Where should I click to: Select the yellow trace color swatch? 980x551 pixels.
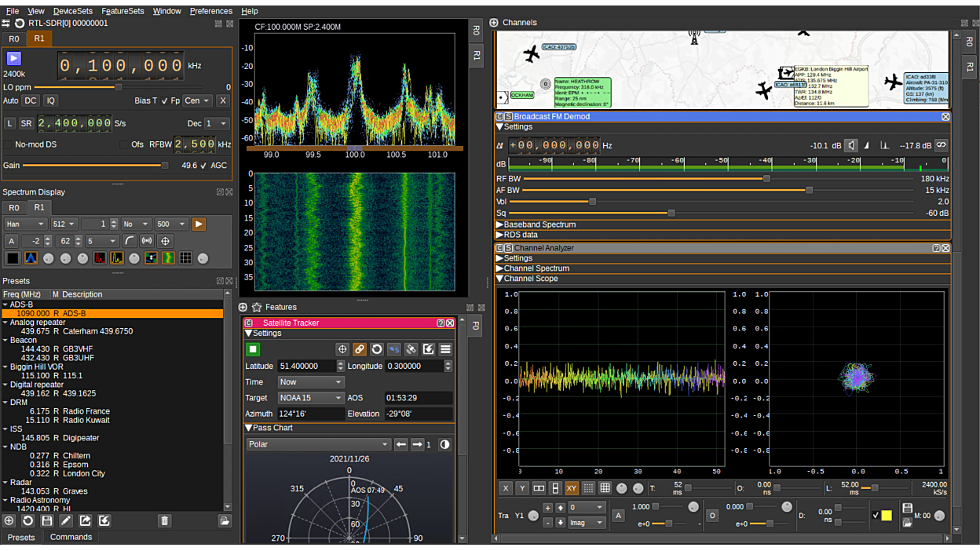tap(887, 516)
